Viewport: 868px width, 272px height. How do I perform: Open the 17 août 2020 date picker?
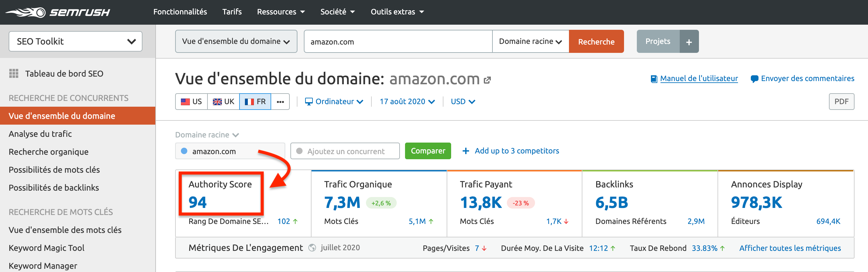click(x=407, y=102)
